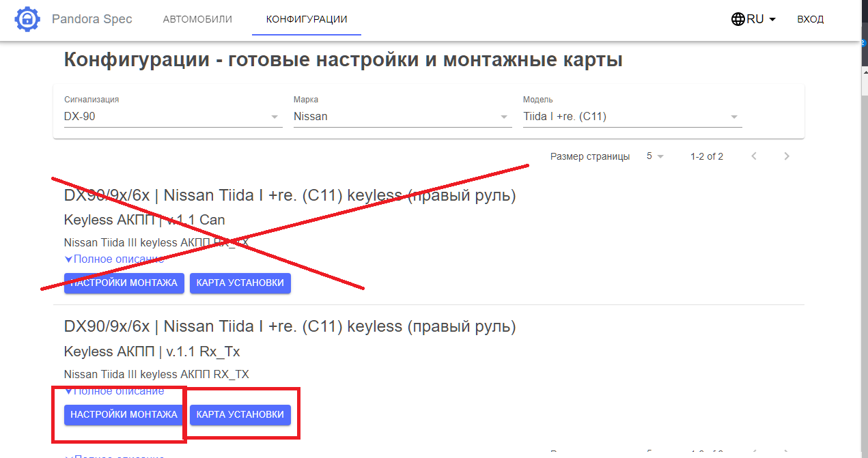Open НАСТРОЙКИ МОНТАЖА for the v.1.1 Can config
868x458 pixels.
coord(124,283)
